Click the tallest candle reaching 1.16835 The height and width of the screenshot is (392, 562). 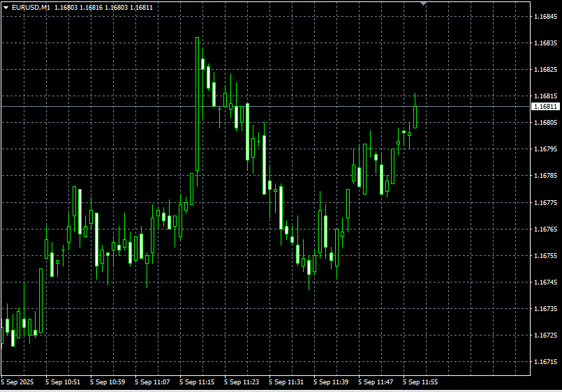coord(198,105)
